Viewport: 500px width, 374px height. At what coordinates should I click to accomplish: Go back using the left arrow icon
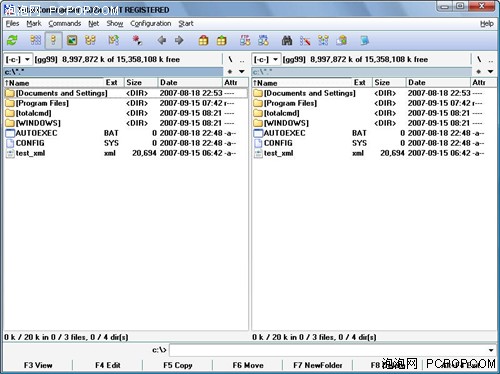162,41
